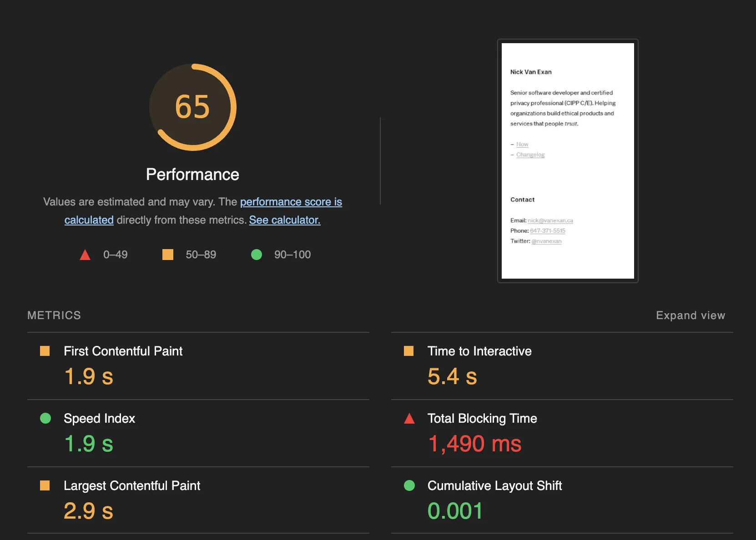This screenshot has height=540, width=756.
Task: Click the 0.001 layout shift value
Action: [x=455, y=511]
